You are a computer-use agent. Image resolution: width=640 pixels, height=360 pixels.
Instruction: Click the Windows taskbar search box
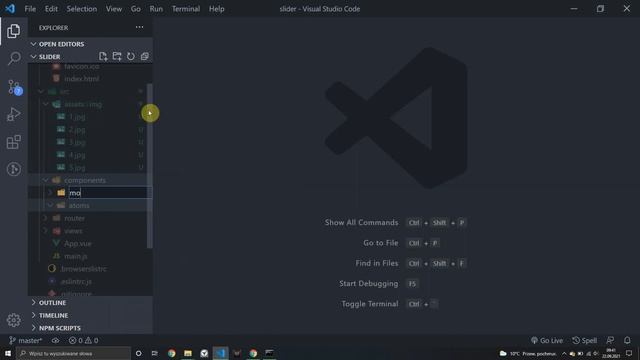coord(73,353)
